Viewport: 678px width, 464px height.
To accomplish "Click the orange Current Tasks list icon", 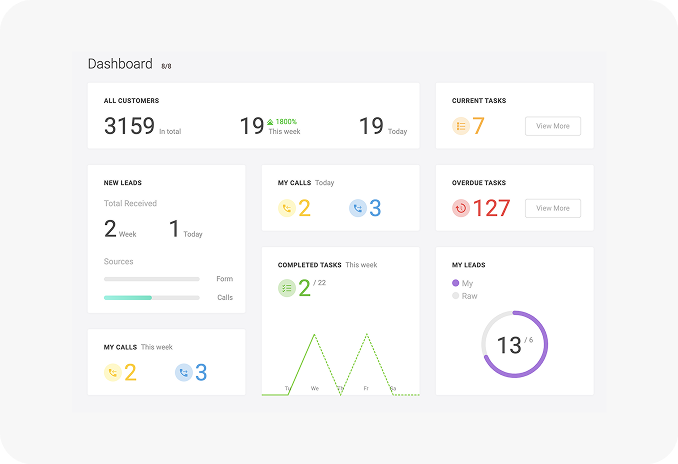I will (x=461, y=126).
